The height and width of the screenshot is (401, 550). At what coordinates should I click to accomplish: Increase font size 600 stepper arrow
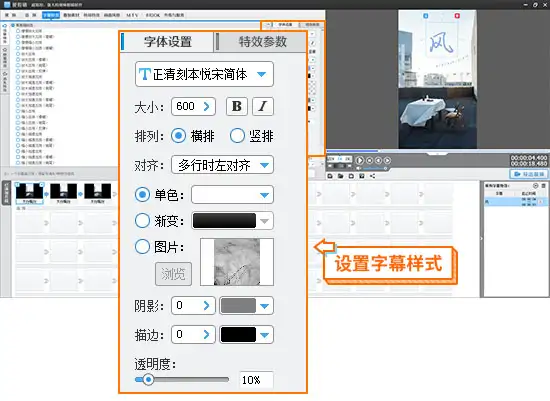pyautogui.click(x=207, y=106)
